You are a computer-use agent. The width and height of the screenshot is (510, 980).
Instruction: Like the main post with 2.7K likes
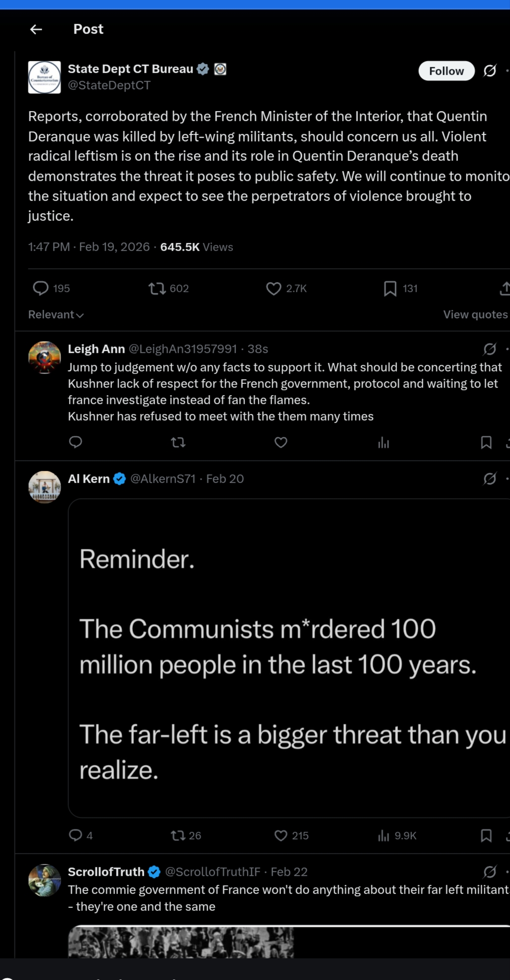[274, 288]
